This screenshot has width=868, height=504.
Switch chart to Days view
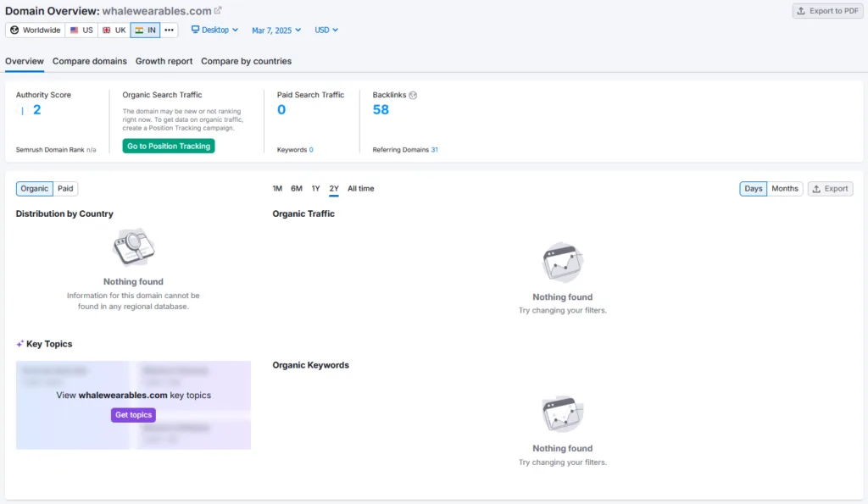point(753,189)
